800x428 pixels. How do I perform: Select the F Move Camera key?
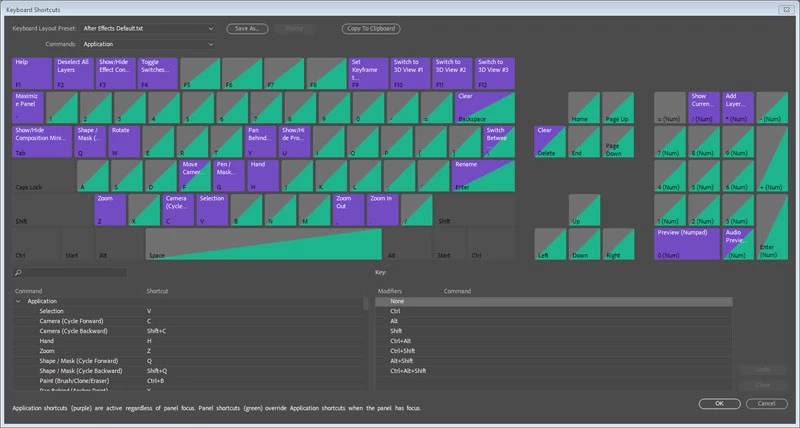(195, 176)
